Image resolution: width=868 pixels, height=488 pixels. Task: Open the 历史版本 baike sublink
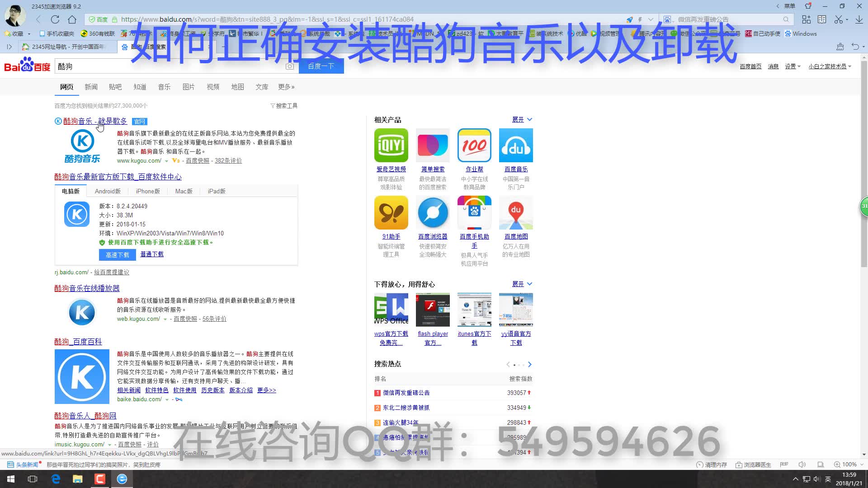point(213,390)
